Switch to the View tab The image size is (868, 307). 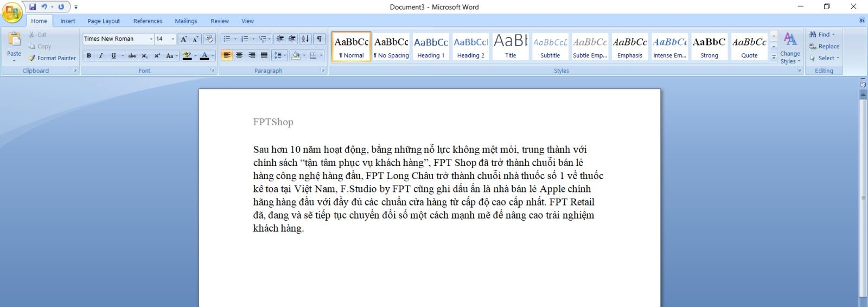pyautogui.click(x=247, y=21)
